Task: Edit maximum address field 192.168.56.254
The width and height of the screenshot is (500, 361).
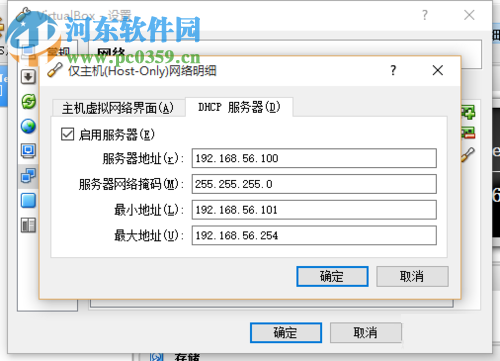Action: click(x=314, y=235)
